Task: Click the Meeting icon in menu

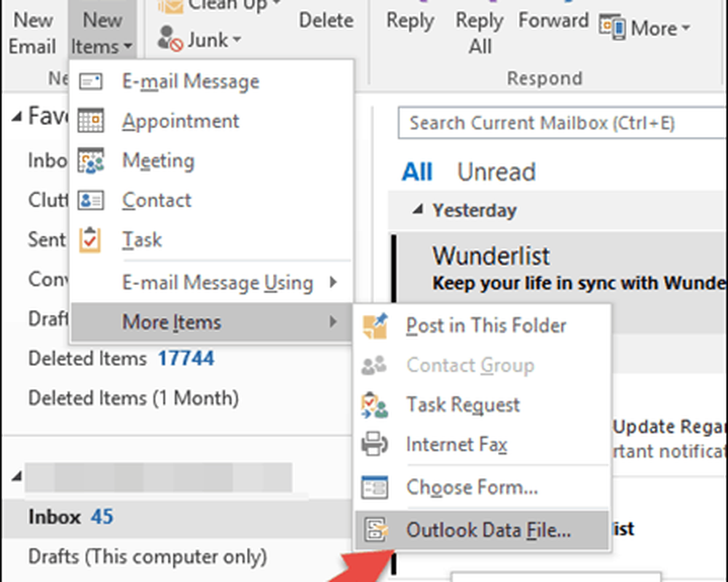Action: point(91,161)
